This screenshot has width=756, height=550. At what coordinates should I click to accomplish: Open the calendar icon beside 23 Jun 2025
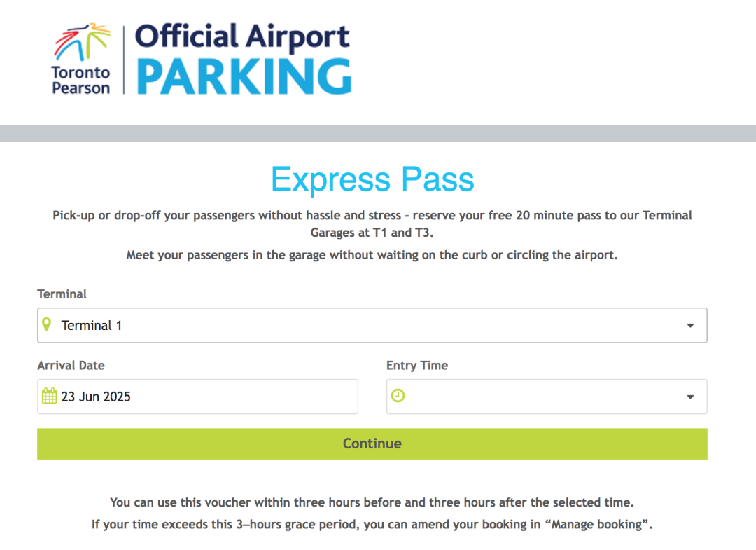click(49, 396)
